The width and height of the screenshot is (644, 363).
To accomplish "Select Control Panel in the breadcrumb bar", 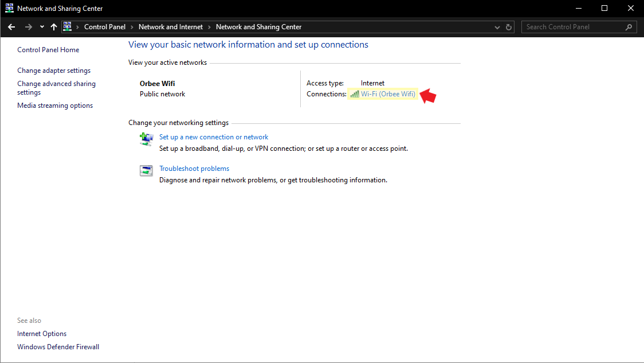I will (105, 26).
